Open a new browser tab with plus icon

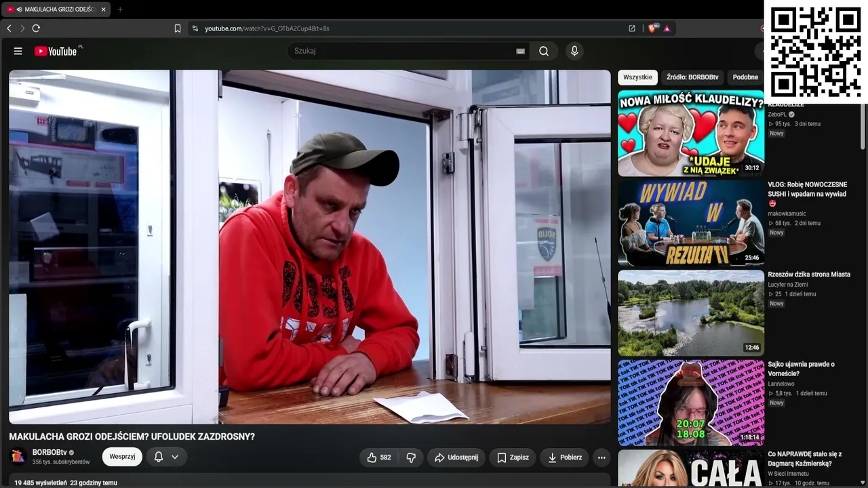tap(120, 9)
